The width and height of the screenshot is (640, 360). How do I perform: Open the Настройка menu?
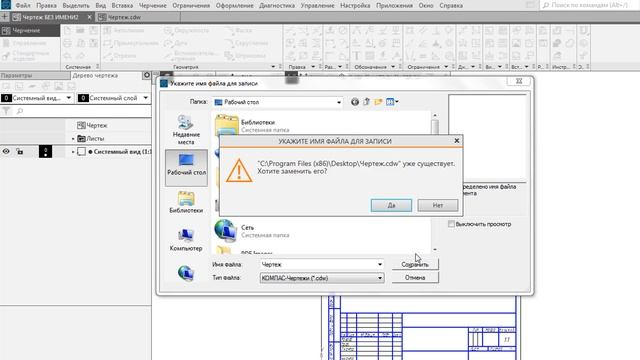[x=355, y=6]
